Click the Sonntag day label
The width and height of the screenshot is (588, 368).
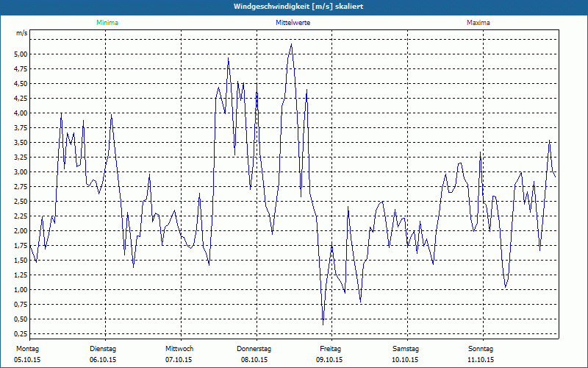tap(481, 349)
